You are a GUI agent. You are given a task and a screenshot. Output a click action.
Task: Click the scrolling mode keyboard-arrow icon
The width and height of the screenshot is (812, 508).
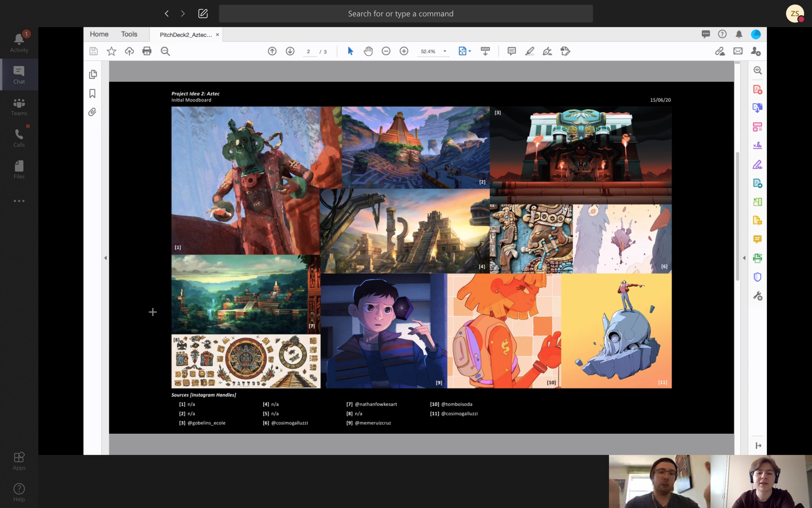point(485,51)
